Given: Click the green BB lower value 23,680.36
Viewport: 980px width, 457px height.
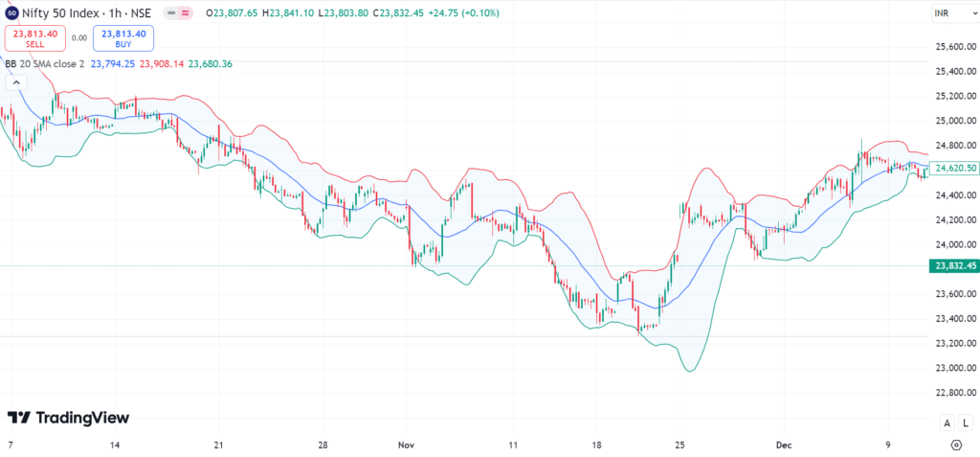Looking at the screenshot, I should pyautogui.click(x=210, y=63).
